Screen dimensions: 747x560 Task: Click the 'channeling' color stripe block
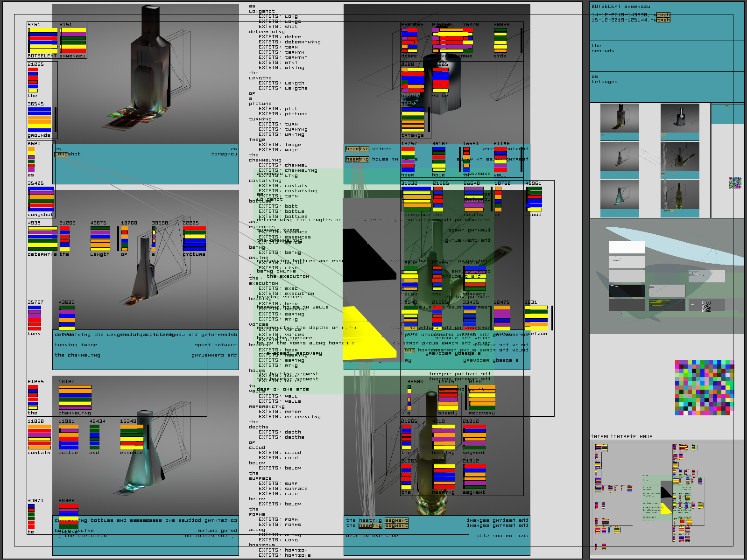coord(75,397)
